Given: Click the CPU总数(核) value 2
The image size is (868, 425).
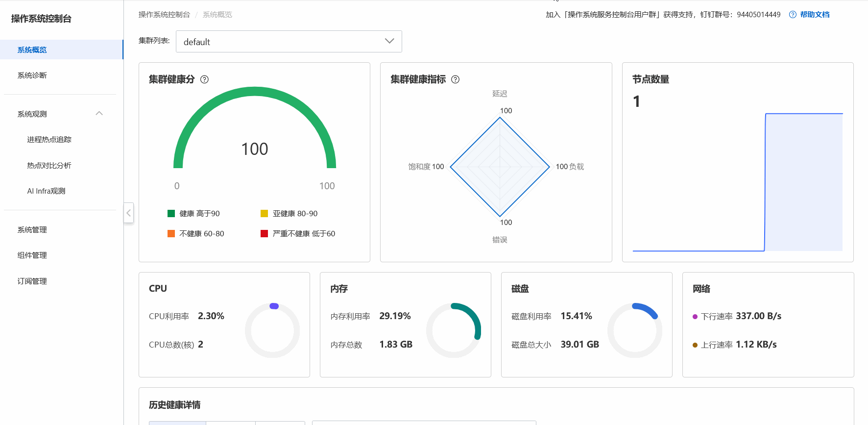Looking at the screenshot, I should pos(200,345).
